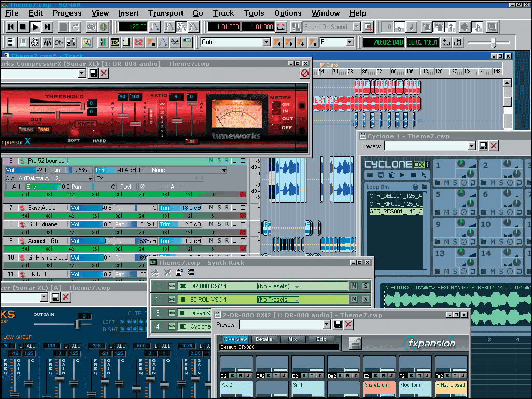The width and height of the screenshot is (532, 399).
Task: Open the Tempo view icon
Action: click(163, 42)
